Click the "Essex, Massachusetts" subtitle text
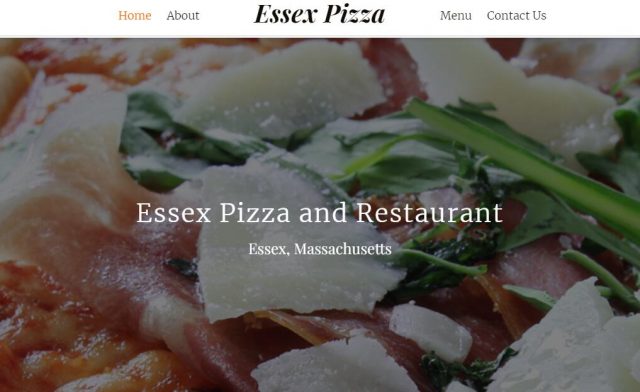640x392 pixels. [320, 249]
